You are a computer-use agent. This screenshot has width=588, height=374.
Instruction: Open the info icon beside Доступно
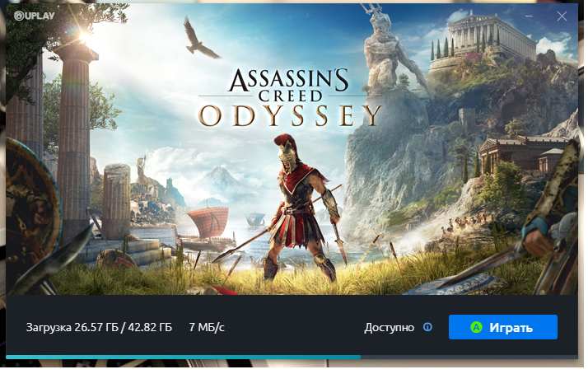[x=427, y=327]
